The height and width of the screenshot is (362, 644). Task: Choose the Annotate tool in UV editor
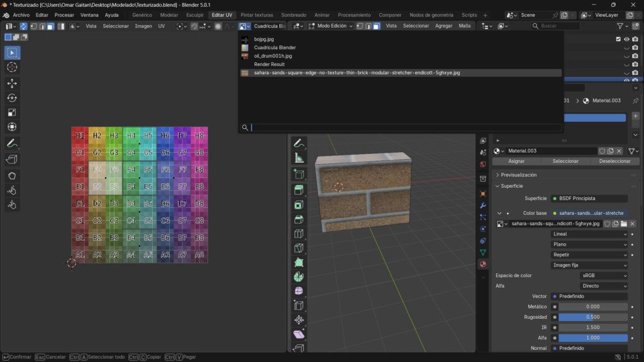click(12, 143)
